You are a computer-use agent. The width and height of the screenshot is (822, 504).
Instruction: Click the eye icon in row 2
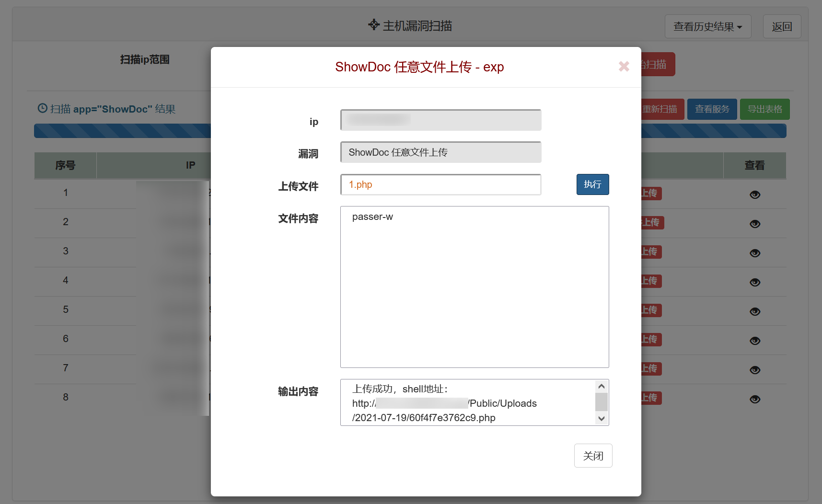point(755,224)
